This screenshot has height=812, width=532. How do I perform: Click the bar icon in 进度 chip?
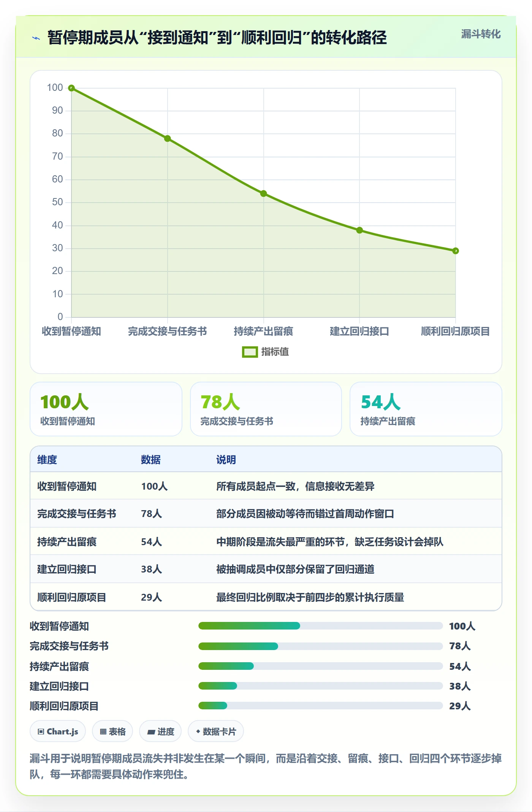click(x=151, y=732)
